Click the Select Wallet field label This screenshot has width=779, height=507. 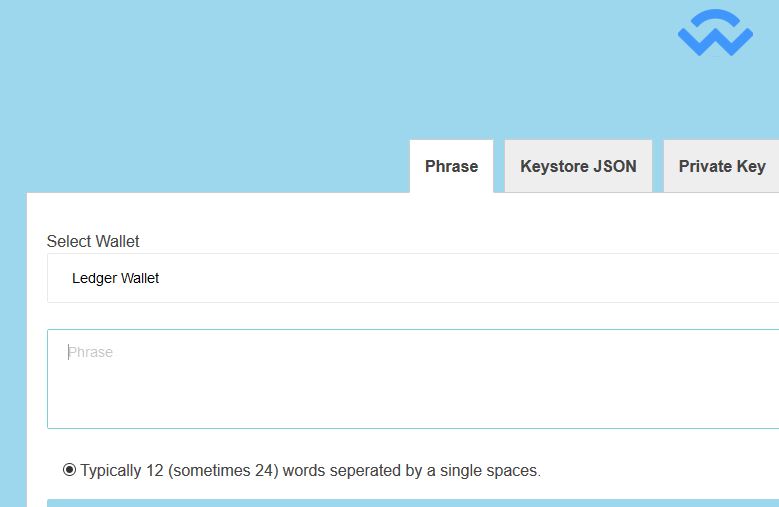(93, 241)
